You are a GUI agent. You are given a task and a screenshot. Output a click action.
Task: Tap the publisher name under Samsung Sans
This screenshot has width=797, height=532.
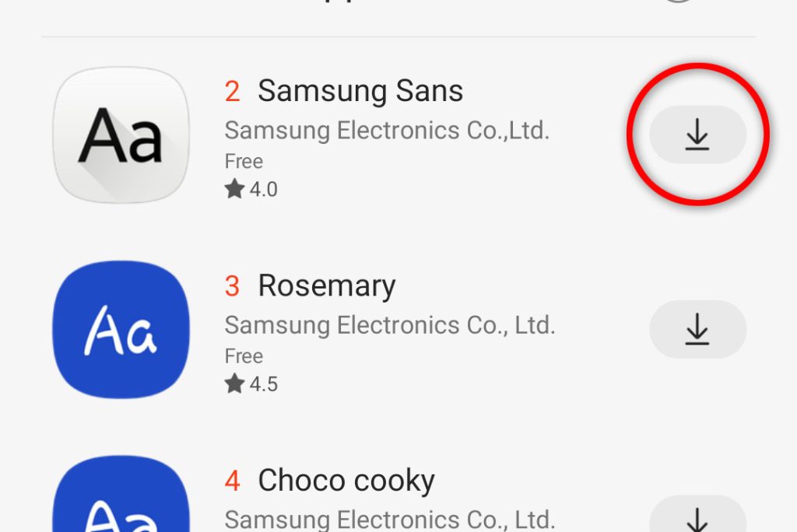pyautogui.click(x=387, y=131)
